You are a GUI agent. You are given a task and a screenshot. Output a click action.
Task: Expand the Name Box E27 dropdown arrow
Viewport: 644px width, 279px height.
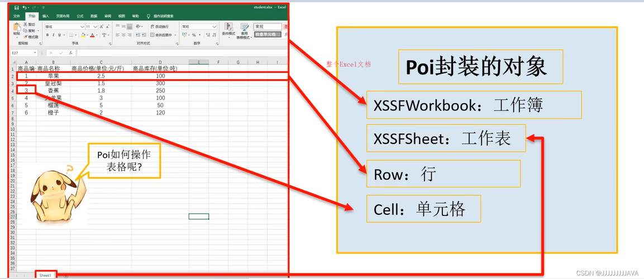(x=35, y=52)
